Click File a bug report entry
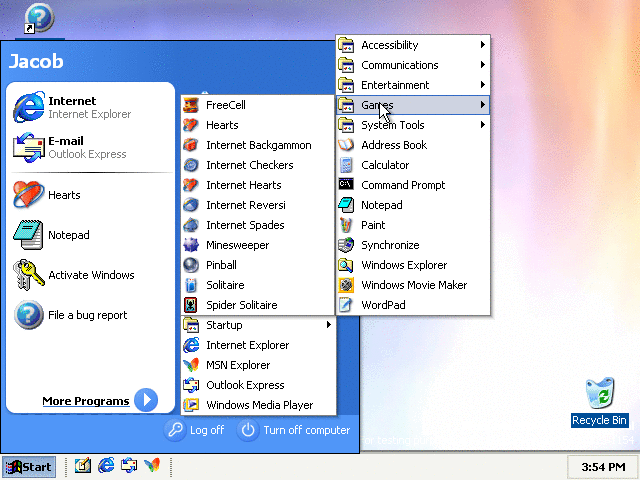This screenshot has height=480, width=640. 91,315
